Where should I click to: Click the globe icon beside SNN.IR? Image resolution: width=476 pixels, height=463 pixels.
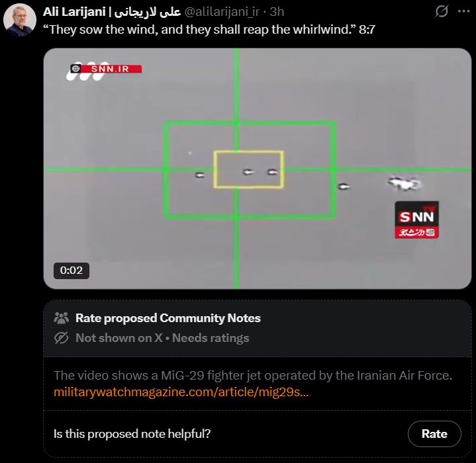tap(75, 69)
